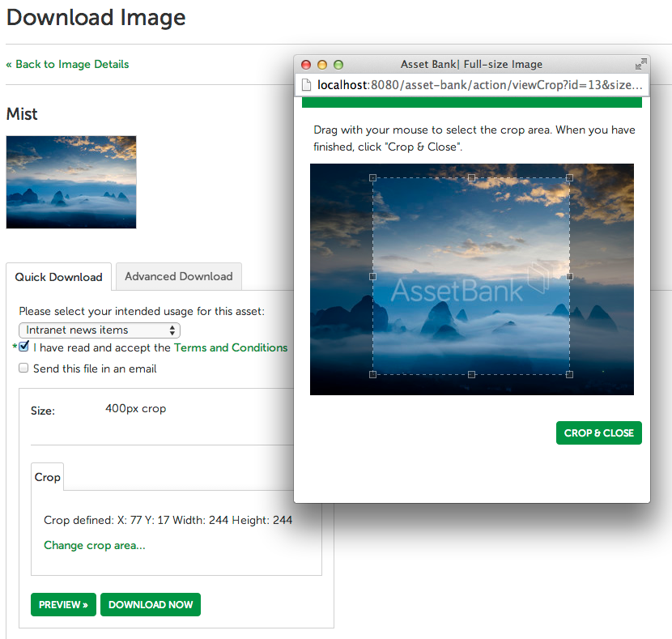Click the Download Now button
Viewport: 672px width, 639px height.
pyautogui.click(x=151, y=605)
